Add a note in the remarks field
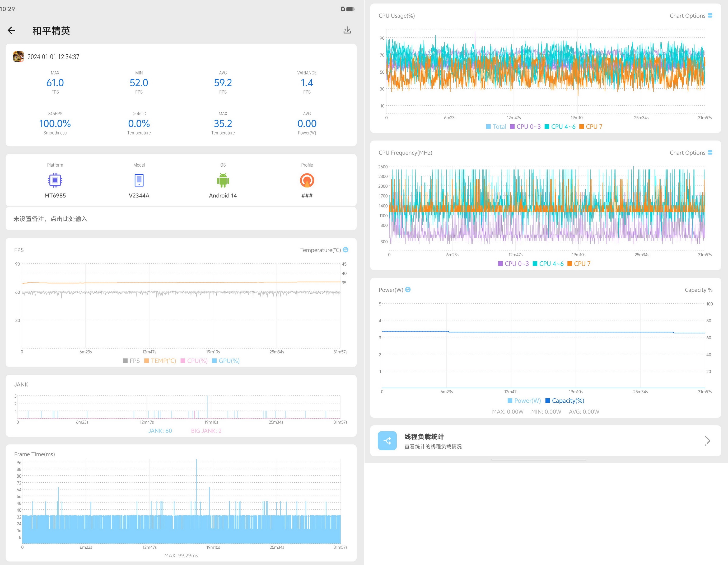Image resolution: width=728 pixels, height=565 pixels. 181,219
